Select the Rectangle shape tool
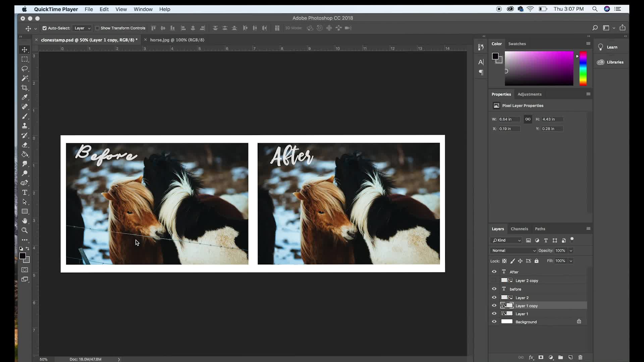Screen dimensions: 644x362 tap(24, 212)
